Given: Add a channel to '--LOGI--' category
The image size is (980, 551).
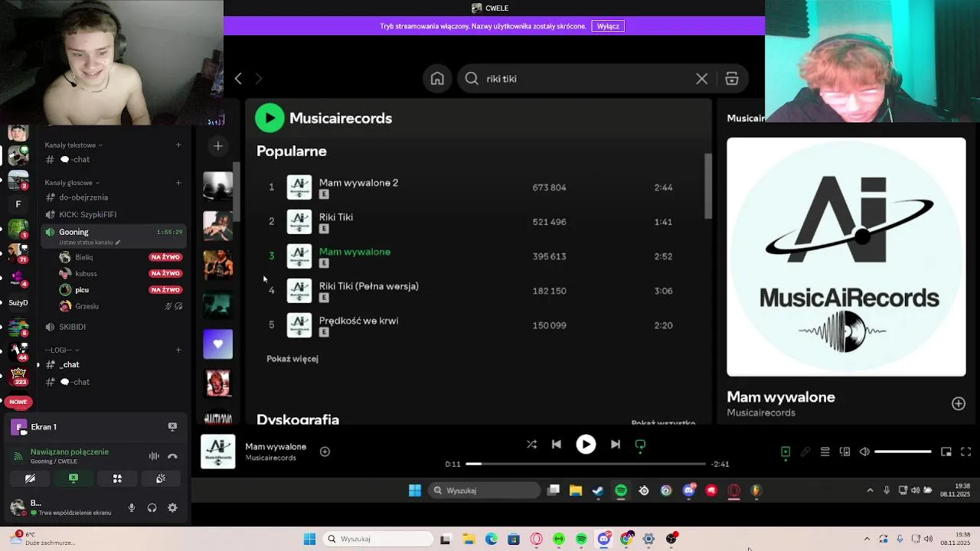Looking at the screenshot, I should (178, 350).
